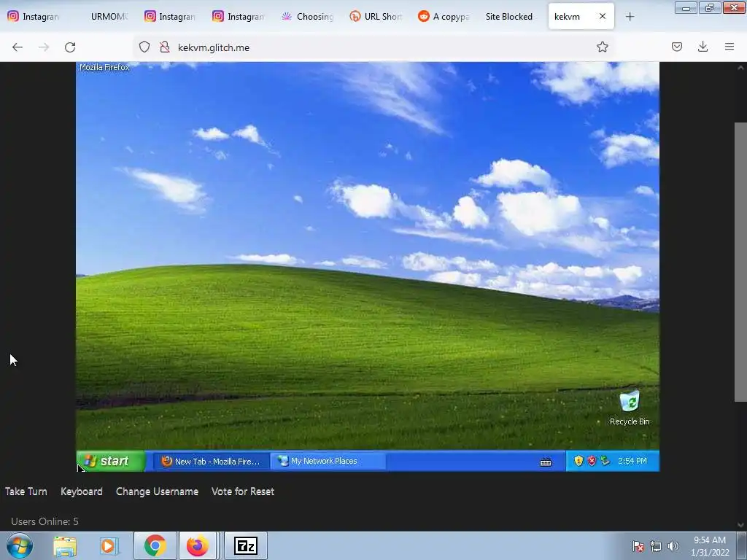This screenshot has width=747, height=560.
Task: Switch to the first Instagram tab
Action: coord(34,17)
